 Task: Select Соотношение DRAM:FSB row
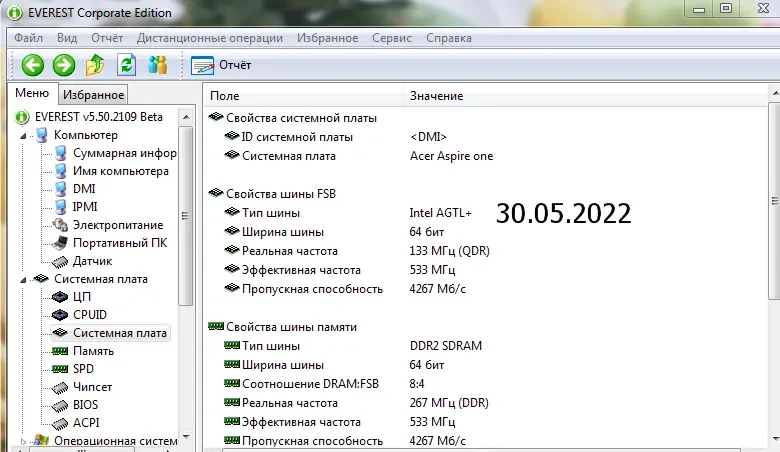coord(310,384)
